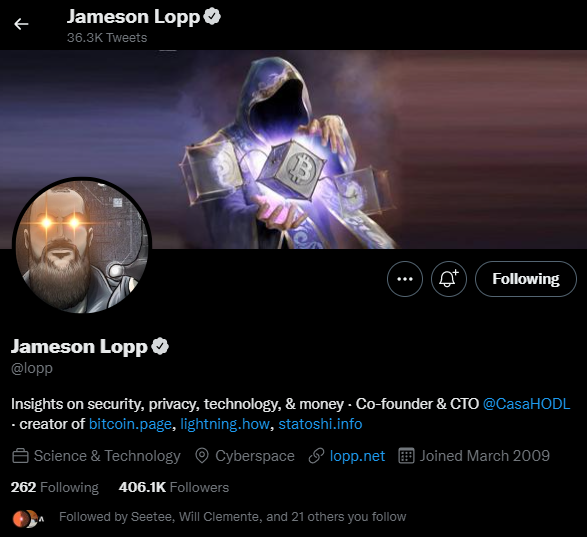Open the hooded wizard banner image

point(294,149)
